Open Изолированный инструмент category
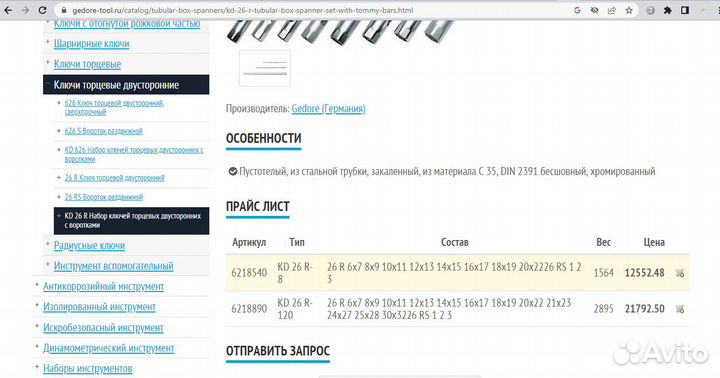 (99, 307)
